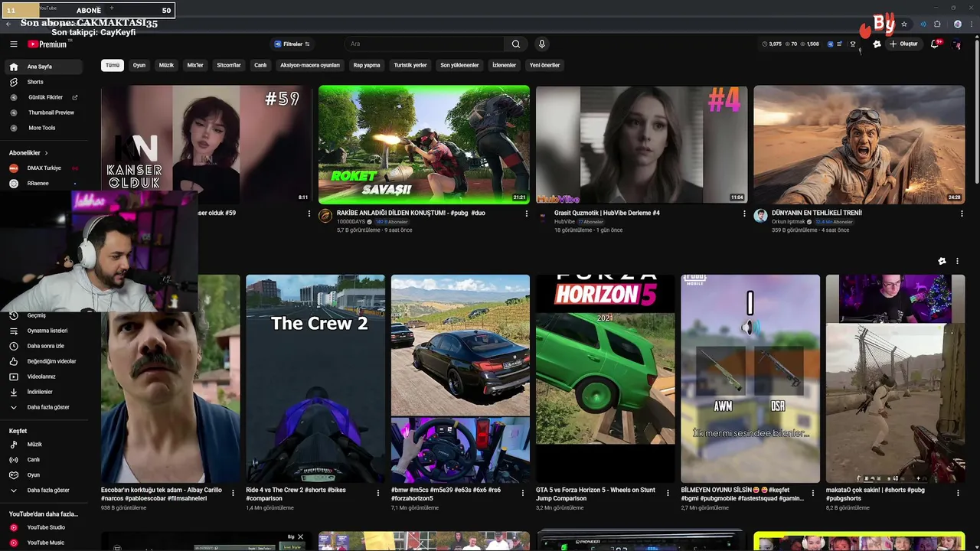Click the vidIQ trophy icon
Viewport: 980px width, 551px height.
pyautogui.click(x=853, y=44)
